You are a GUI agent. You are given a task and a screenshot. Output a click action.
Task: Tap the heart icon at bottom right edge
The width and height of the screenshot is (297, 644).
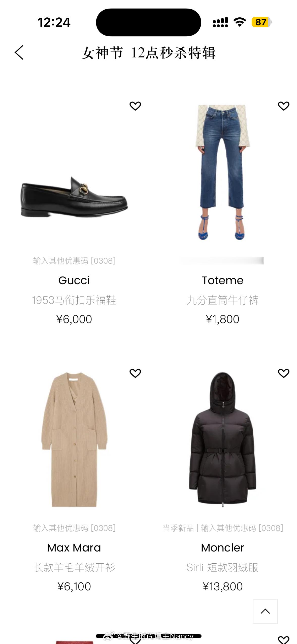(x=284, y=639)
